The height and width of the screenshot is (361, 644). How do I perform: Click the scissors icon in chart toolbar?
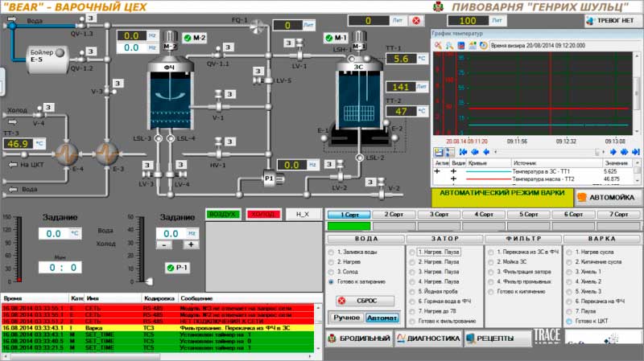pyautogui.click(x=438, y=46)
